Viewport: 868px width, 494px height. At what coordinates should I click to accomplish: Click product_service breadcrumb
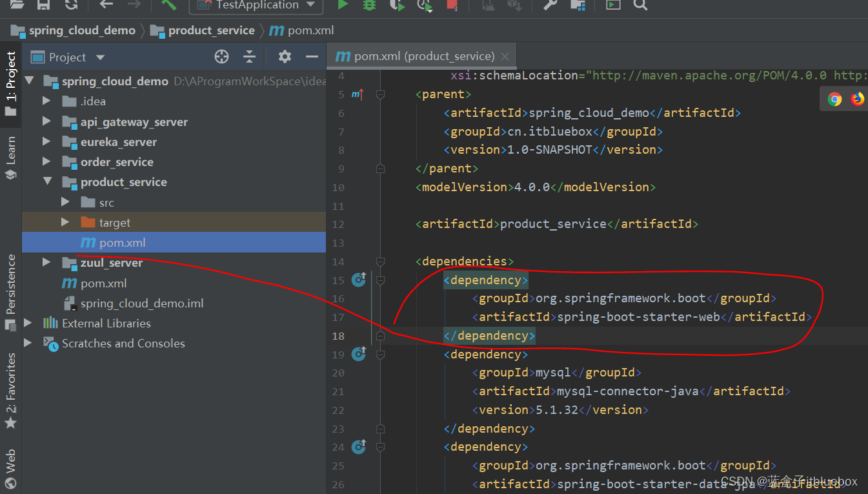point(203,30)
